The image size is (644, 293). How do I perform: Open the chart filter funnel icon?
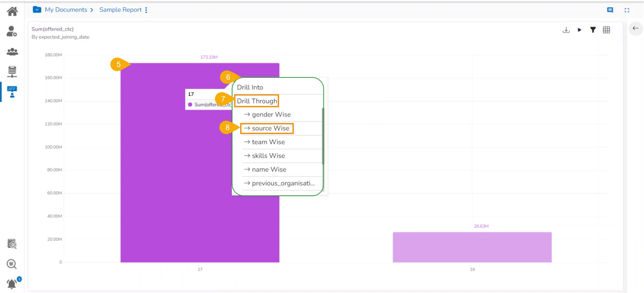point(593,30)
